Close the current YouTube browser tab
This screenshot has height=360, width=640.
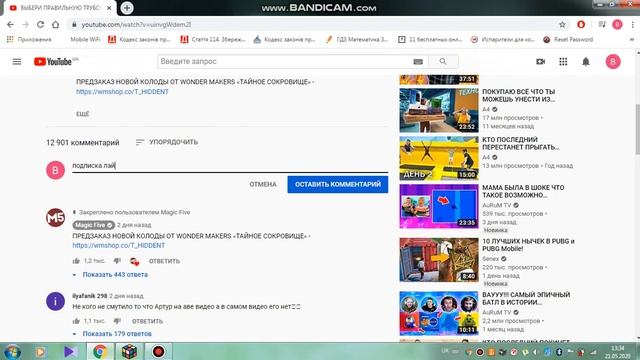[x=109, y=8]
